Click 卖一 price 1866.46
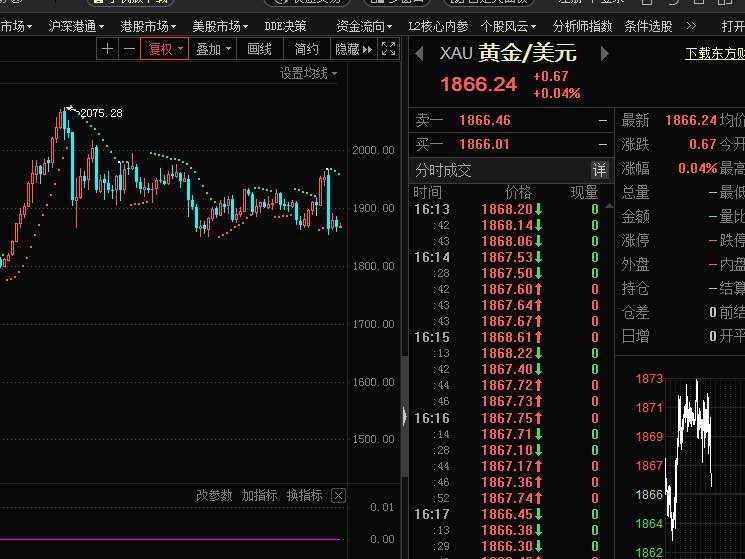This screenshot has height=559, width=745. pyautogui.click(x=484, y=120)
